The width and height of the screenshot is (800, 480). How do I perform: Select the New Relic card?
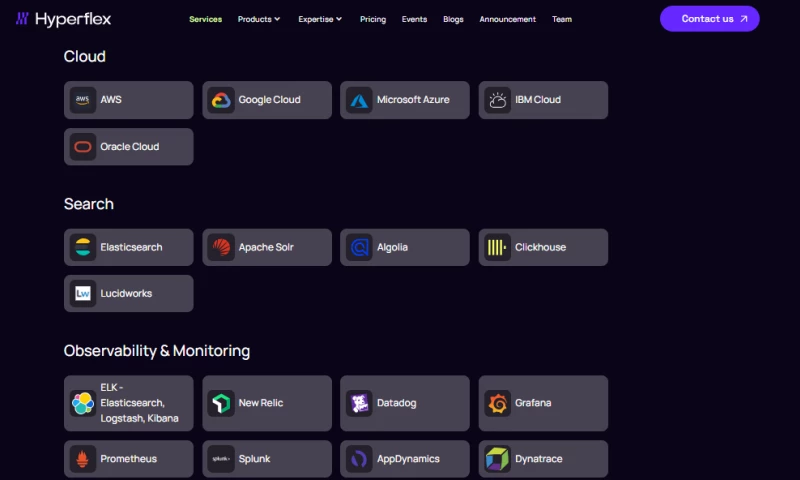tap(267, 403)
